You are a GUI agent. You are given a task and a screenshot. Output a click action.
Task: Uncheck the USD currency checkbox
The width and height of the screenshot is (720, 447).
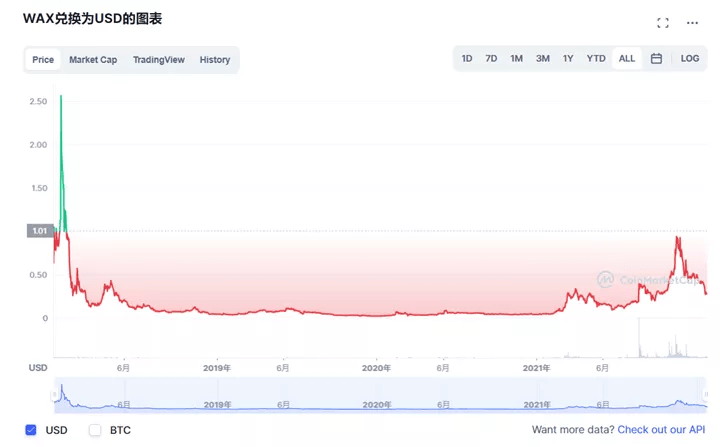pyautogui.click(x=31, y=430)
